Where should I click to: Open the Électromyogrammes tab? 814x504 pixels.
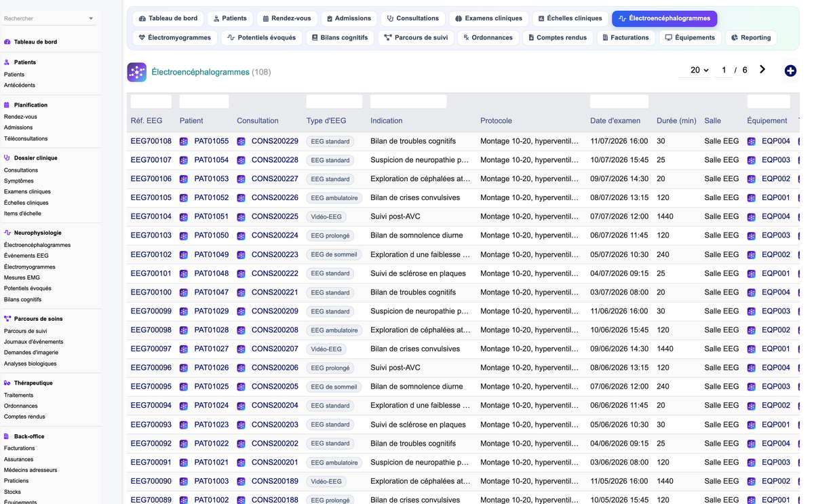pyautogui.click(x=174, y=37)
